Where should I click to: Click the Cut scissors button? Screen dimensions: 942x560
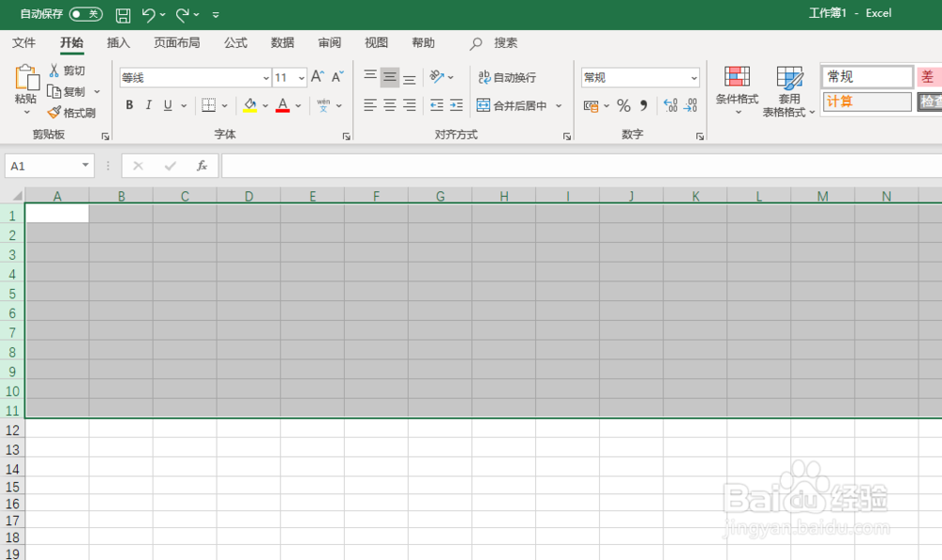pyautogui.click(x=67, y=71)
